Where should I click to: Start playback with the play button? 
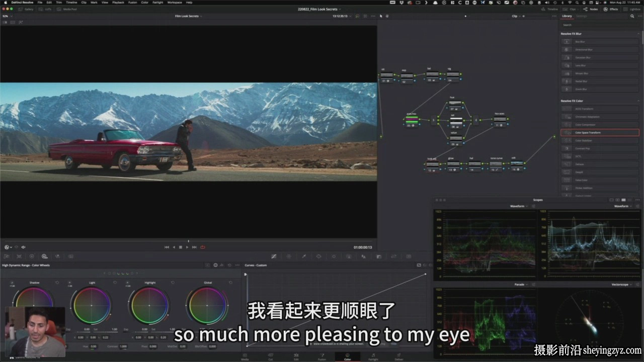tap(187, 247)
